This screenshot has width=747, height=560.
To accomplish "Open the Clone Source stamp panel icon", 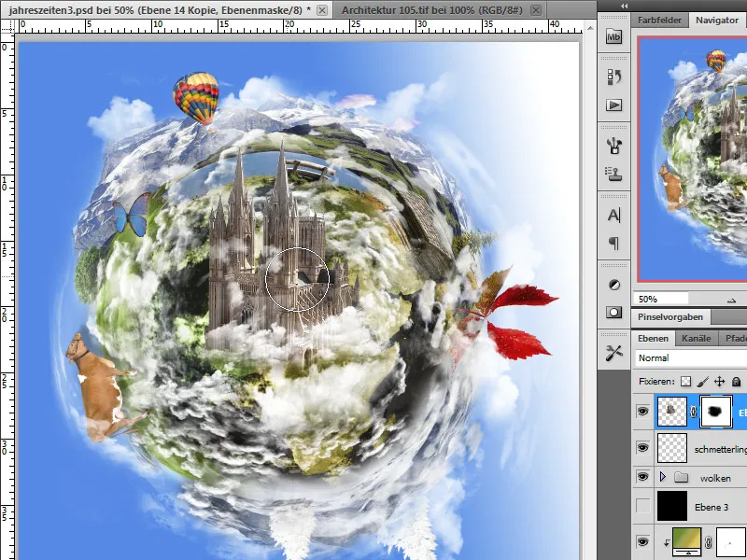I will (x=613, y=174).
